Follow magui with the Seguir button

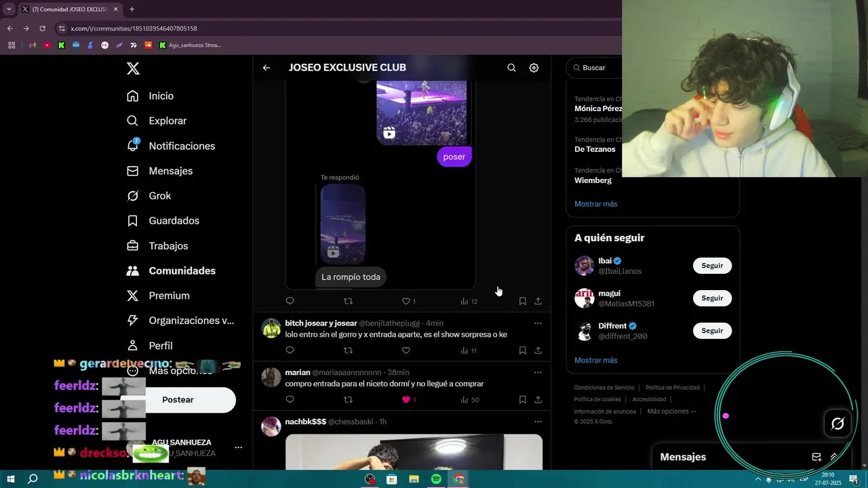[x=712, y=298]
